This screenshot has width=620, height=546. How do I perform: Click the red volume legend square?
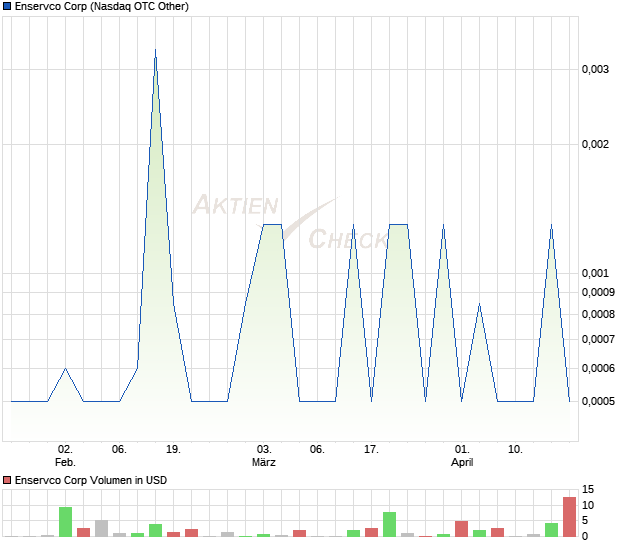click(7, 480)
